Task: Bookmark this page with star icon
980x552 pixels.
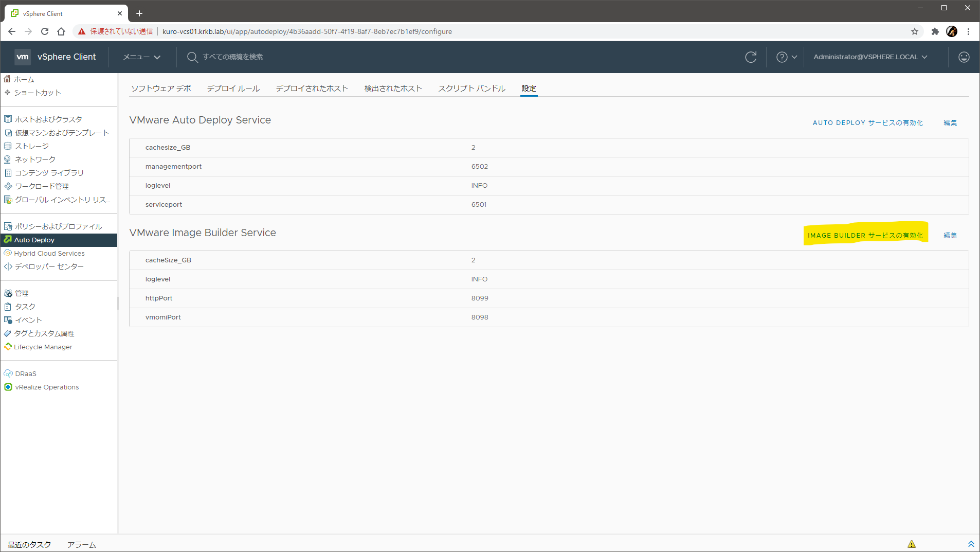Action: click(x=914, y=31)
